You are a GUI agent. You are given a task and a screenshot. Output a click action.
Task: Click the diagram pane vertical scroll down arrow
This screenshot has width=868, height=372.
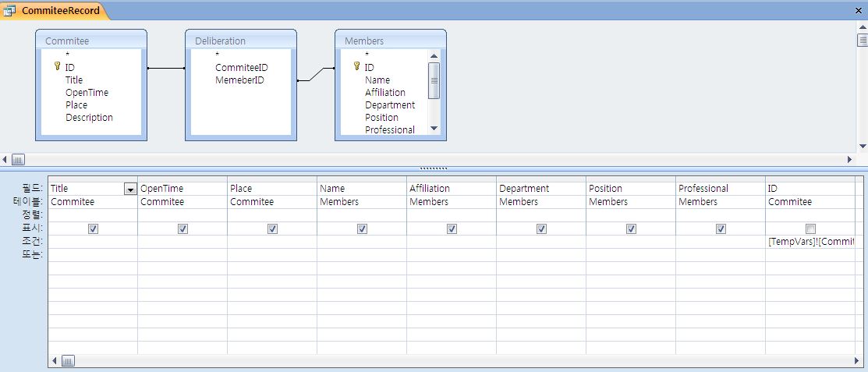pos(863,146)
